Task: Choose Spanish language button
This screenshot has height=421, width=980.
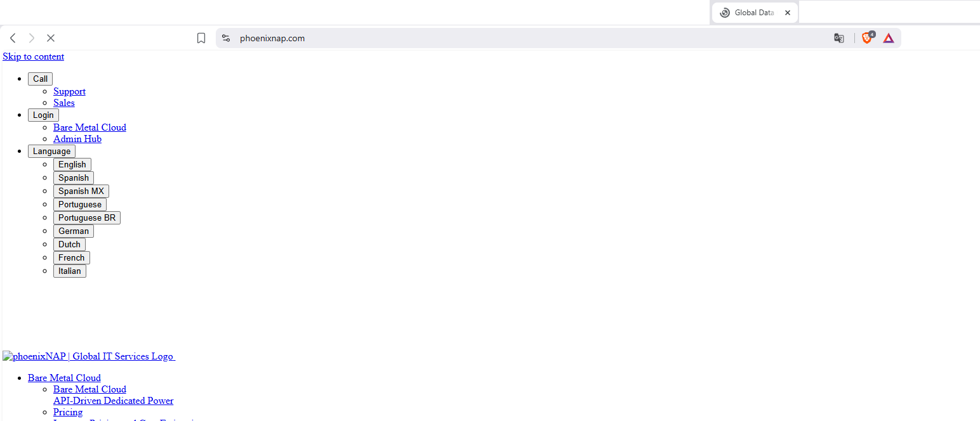Action: pos(74,178)
